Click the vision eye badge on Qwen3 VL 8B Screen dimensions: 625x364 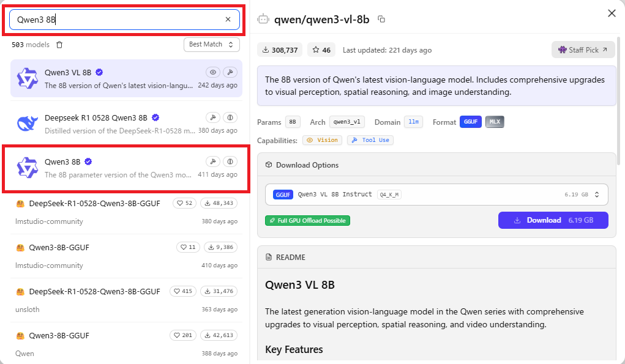pyautogui.click(x=213, y=72)
